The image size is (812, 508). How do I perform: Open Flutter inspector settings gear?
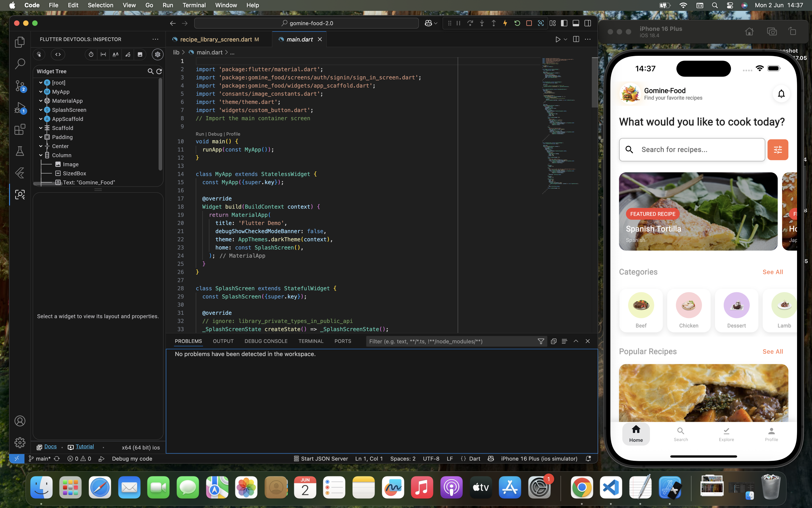[x=158, y=54]
